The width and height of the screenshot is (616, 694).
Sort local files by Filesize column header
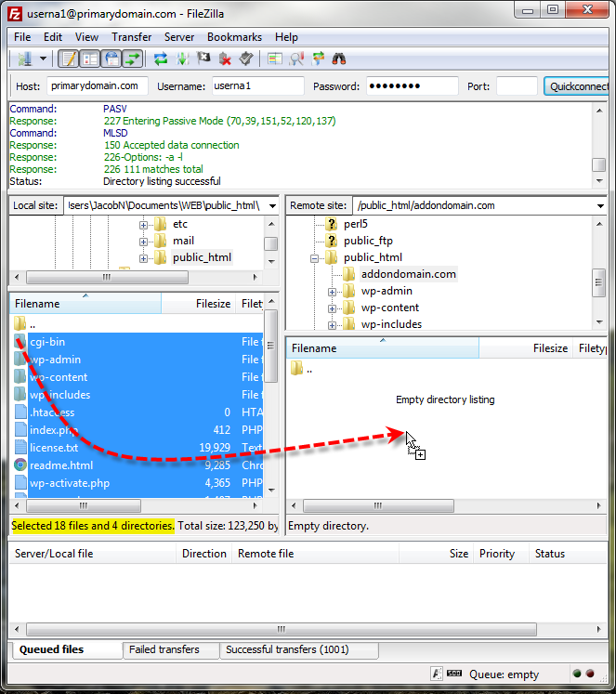pos(212,304)
